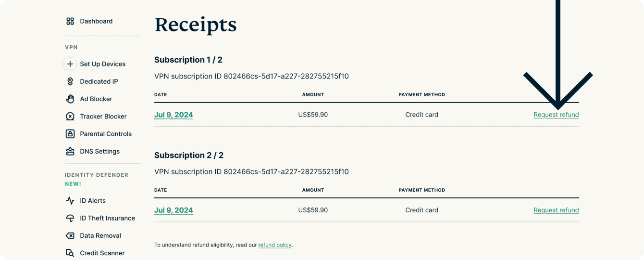Open Jul 9, 2024 receipt for Subscription 2
Screen dimensions: 644x260
[x=173, y=210]
